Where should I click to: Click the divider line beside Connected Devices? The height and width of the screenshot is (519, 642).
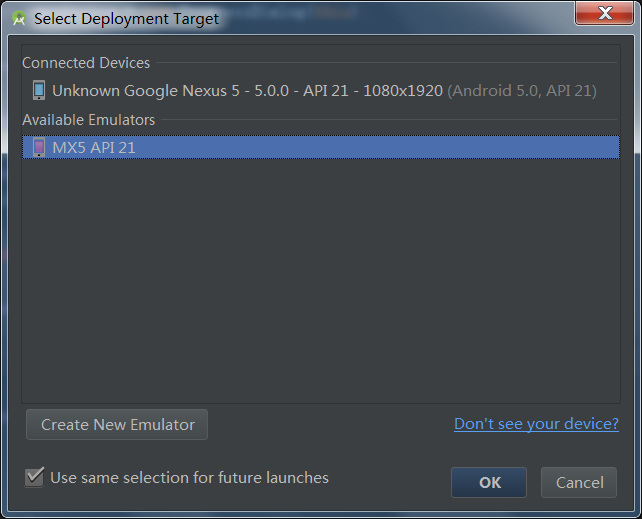coord(387,63)
